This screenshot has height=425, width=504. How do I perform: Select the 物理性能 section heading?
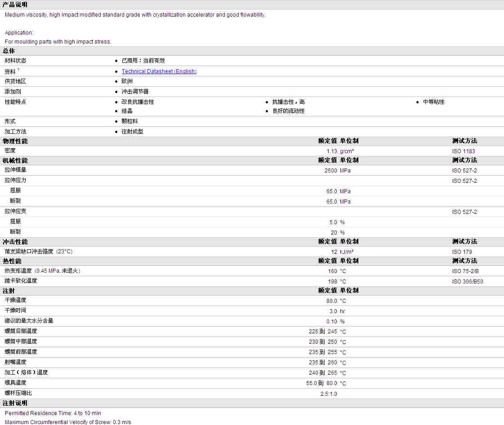click(15, 141)
